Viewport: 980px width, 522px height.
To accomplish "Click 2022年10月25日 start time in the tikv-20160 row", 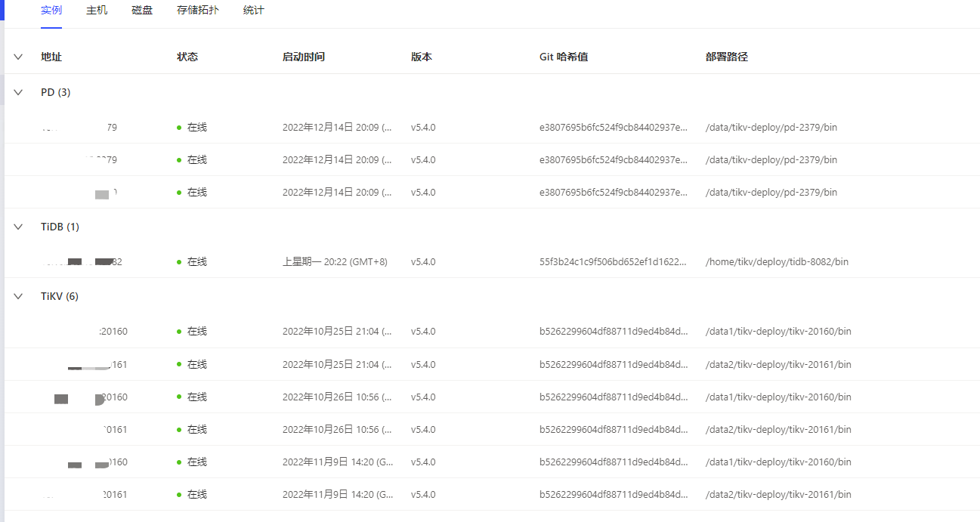I will (x=338, y=331).
